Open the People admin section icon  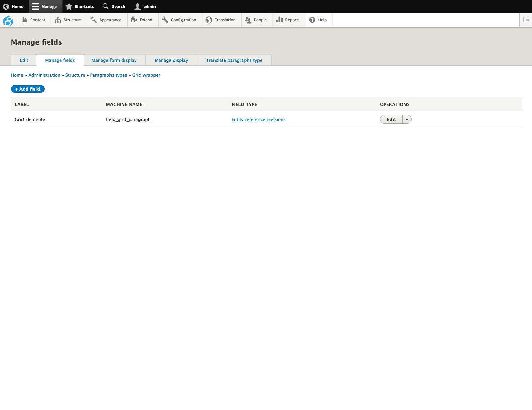click(248, 20)
